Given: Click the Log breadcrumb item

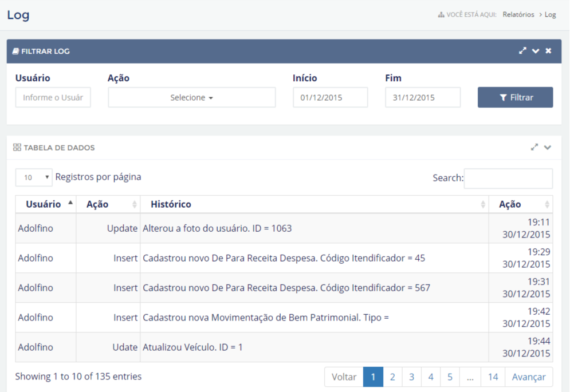Looking at the screenshot, I should pos(550,14).
